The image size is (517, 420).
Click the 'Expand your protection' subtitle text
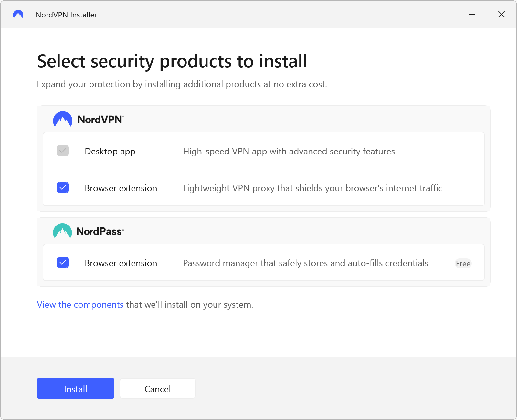pos(182,84)
